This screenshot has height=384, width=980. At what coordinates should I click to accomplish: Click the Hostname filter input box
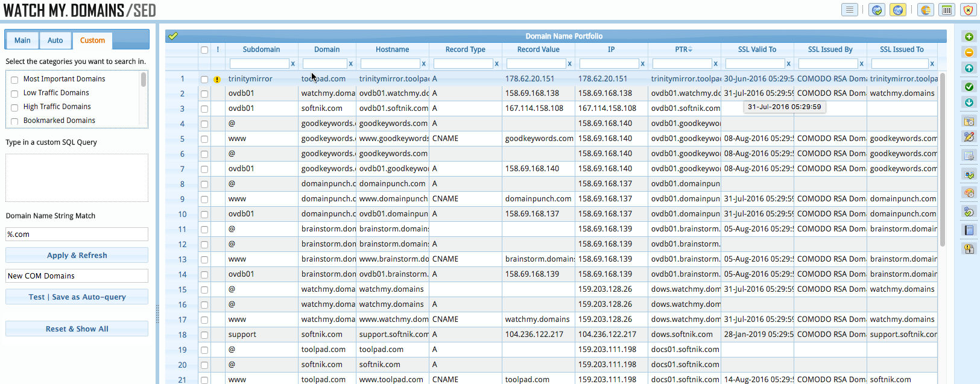(x=390, y=63)
